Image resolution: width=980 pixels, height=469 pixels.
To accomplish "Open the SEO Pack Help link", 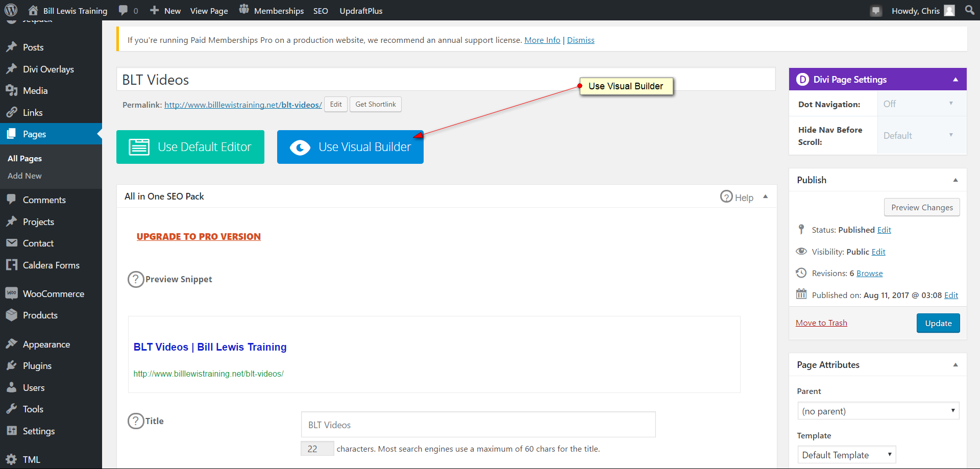I will [x=737, y=197].
